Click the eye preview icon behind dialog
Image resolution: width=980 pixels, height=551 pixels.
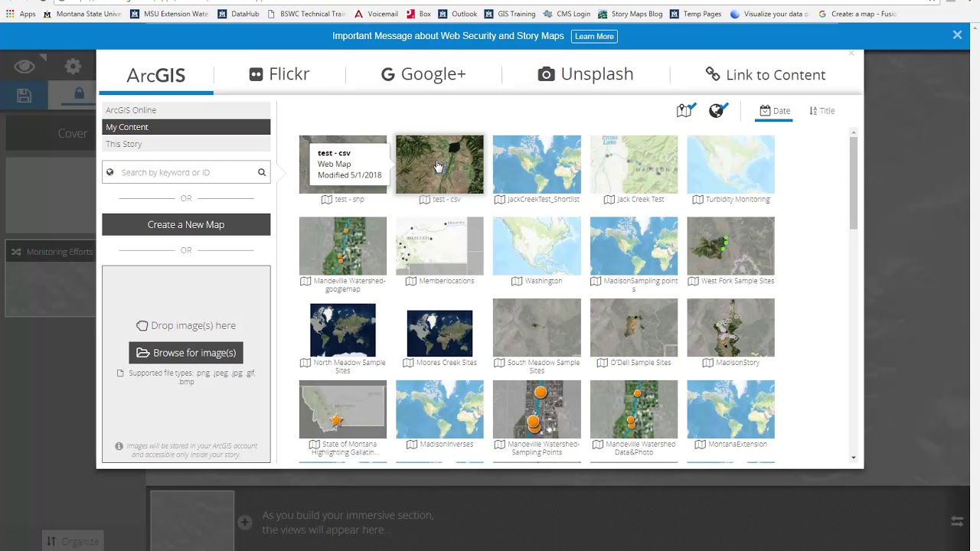coord(24,67)
